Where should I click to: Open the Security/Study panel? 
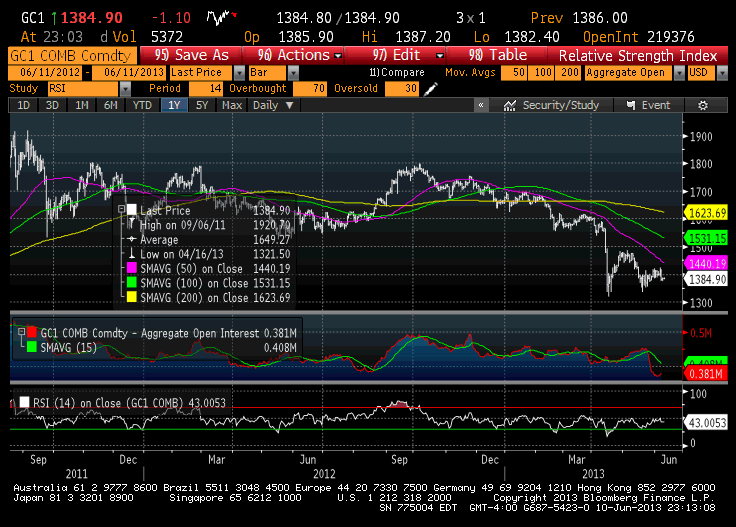pyautogui.click(x=552, y=105)
